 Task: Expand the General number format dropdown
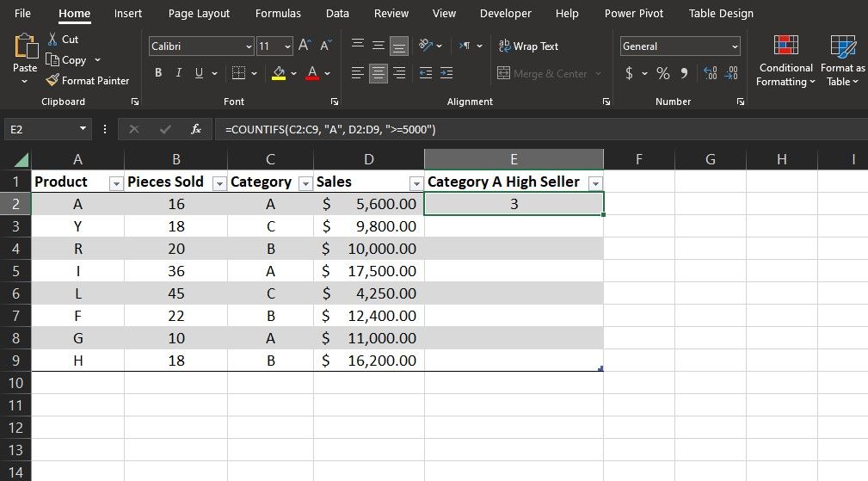(734, 46)
